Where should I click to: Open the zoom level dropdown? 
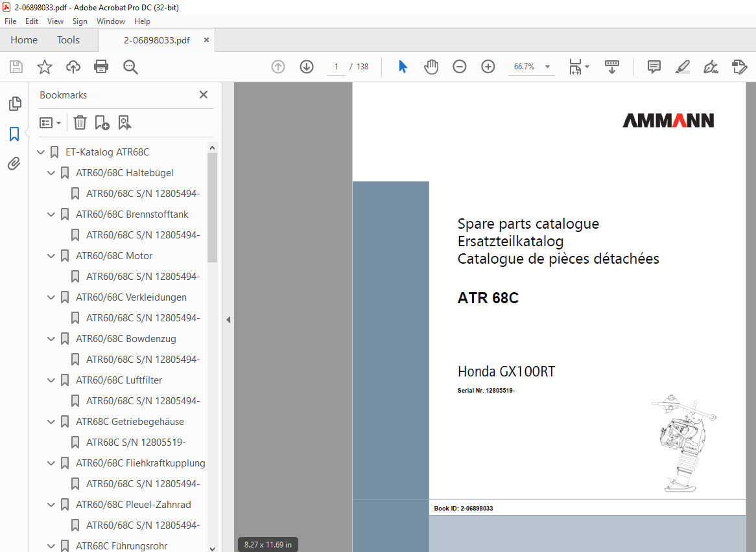click(547, 67)
